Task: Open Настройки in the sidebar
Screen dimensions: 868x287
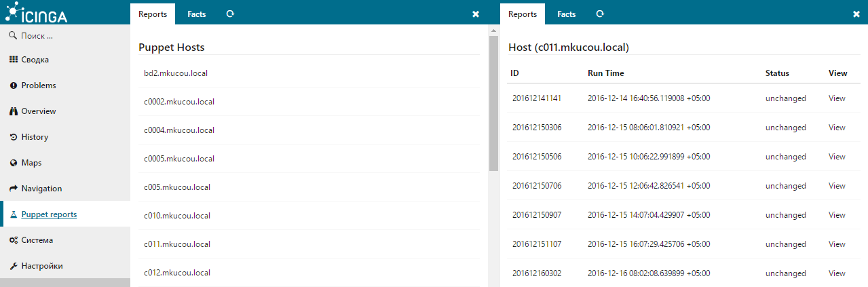Action: [x=41, y=266]
